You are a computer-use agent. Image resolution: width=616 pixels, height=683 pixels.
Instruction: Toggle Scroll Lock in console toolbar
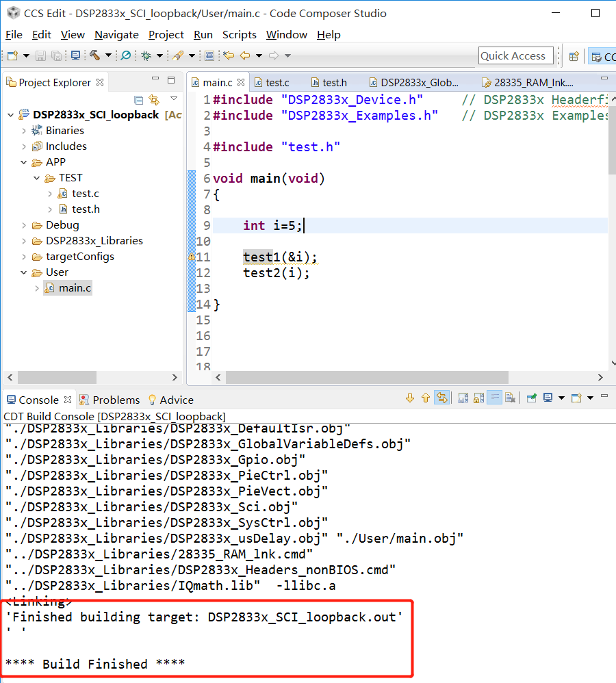coord(479,398)
